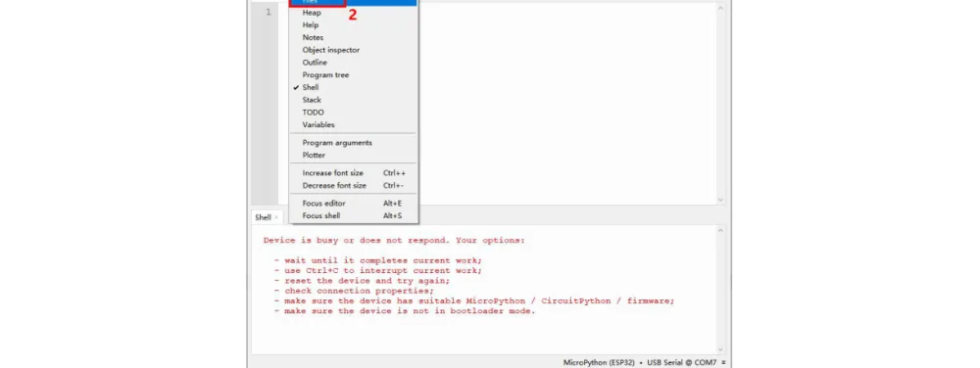The image size is (980, 368).
Task: Show the Notes panel
Action: coord(353,37)
